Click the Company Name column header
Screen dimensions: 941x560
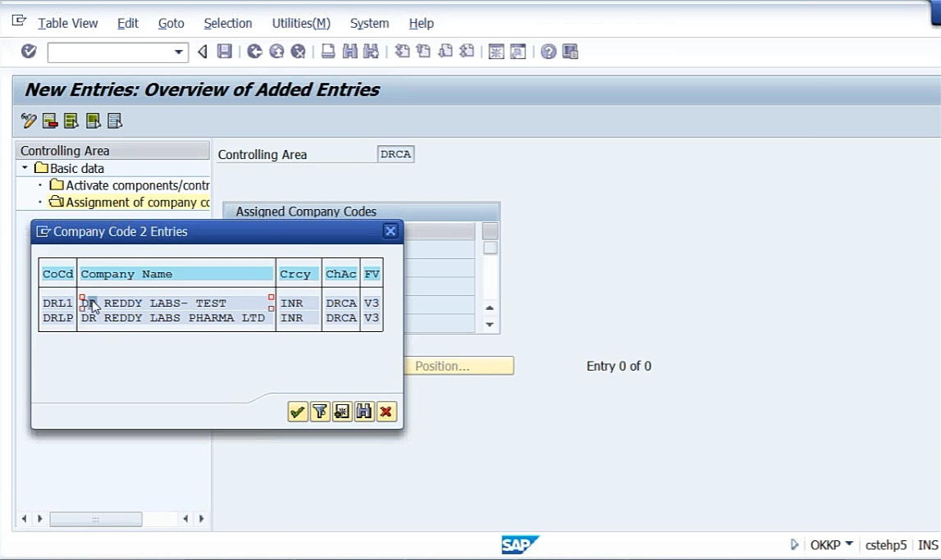(x=176, y=274)
